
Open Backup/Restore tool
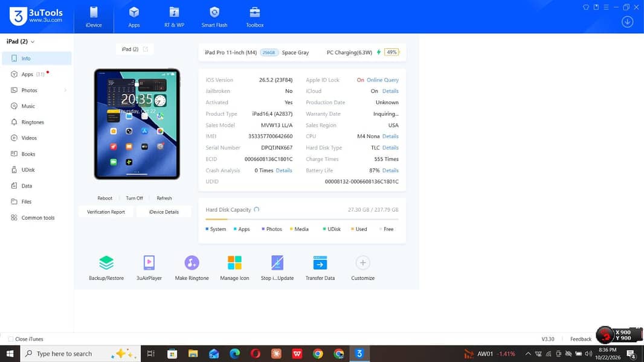click(x=106, y=268)
